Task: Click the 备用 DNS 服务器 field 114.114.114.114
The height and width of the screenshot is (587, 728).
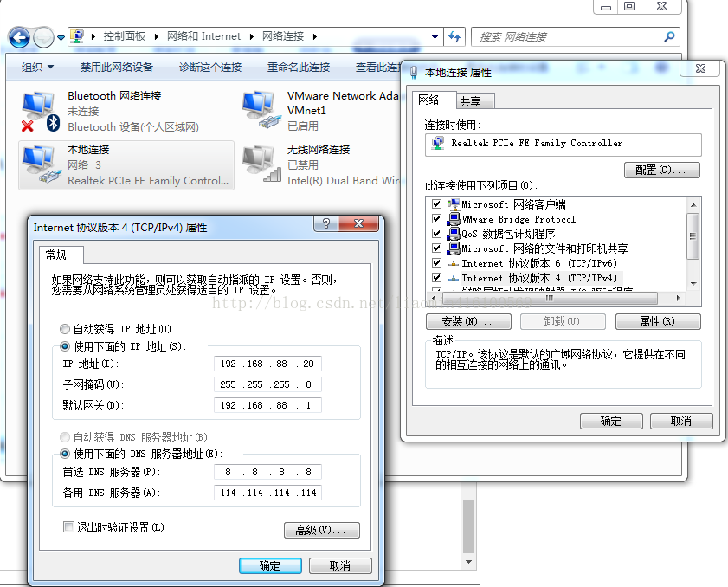Action: tap(267, 493)
